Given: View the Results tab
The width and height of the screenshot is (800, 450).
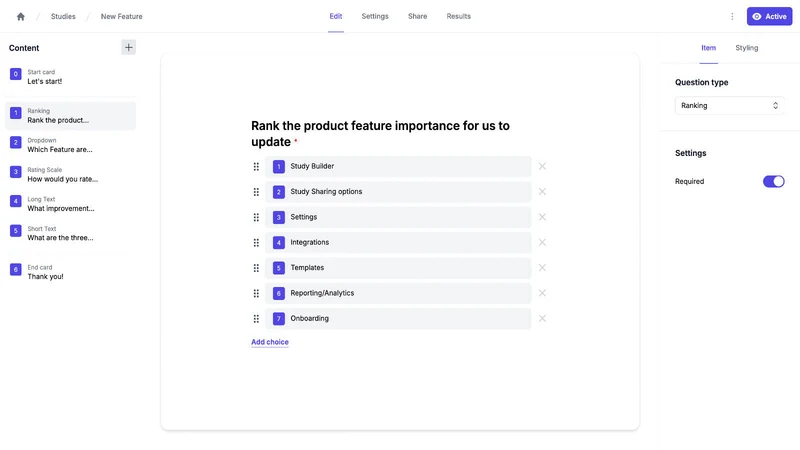Looking at the screenshot, I should tap(459, 16).
